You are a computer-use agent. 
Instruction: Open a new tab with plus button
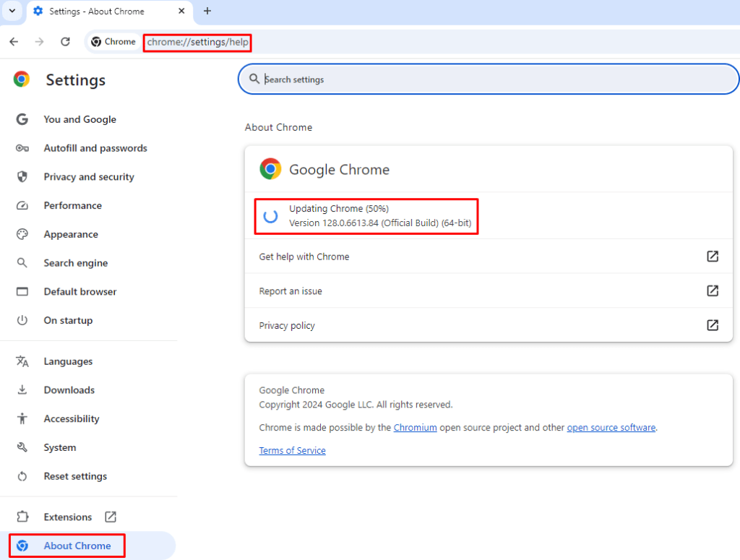coord(207,11)
